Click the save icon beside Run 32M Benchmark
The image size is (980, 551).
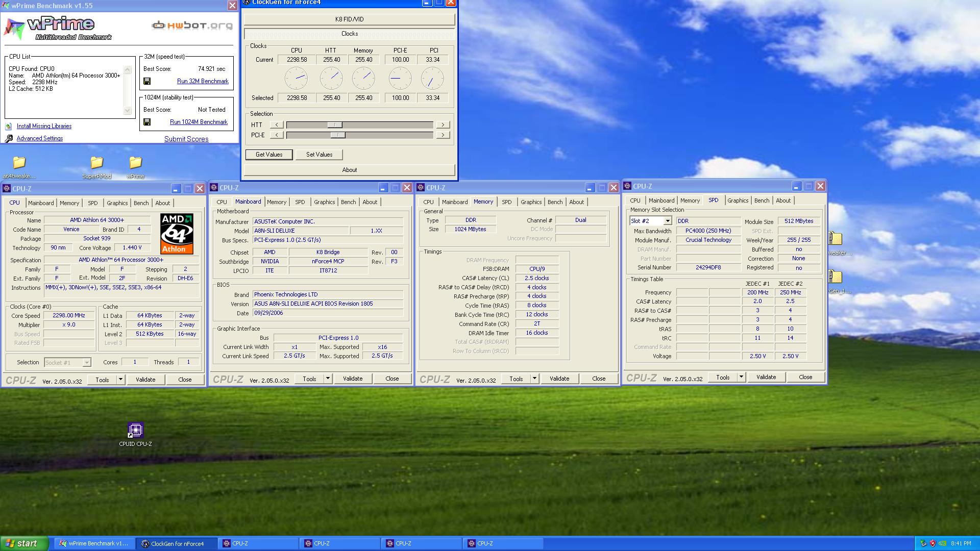point(147,81)
